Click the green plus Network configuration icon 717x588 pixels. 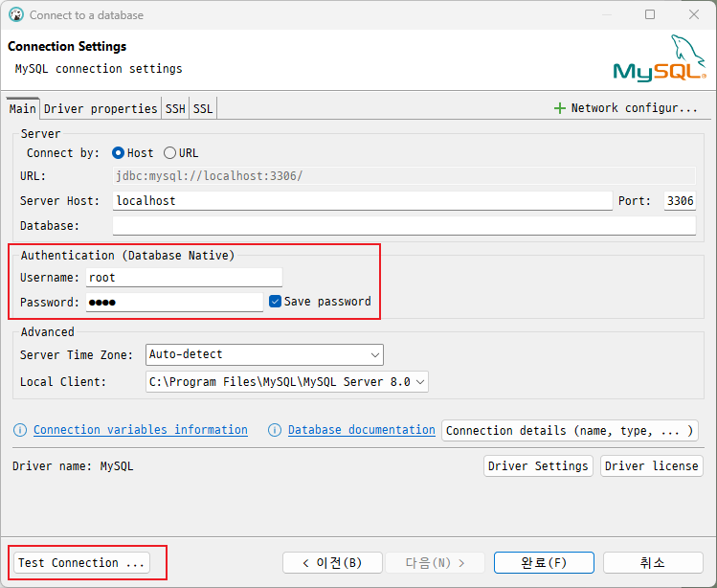[x=560, y=108]
